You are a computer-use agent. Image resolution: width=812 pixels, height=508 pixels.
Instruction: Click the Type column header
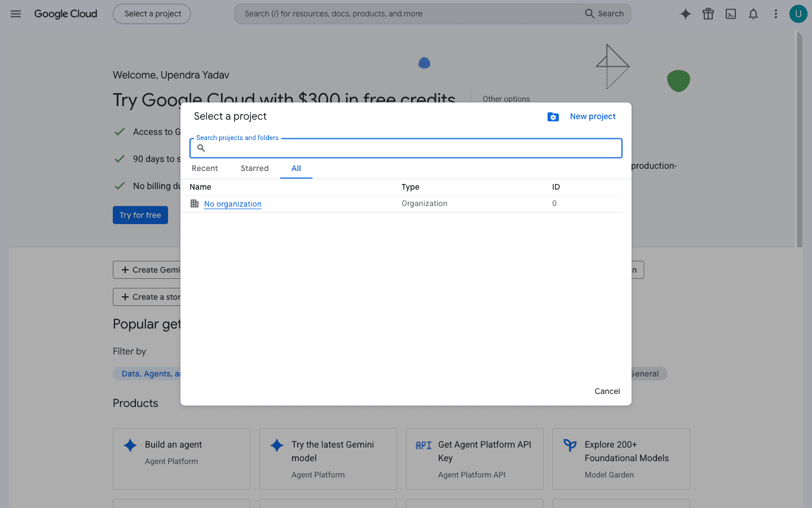[411, 187]
